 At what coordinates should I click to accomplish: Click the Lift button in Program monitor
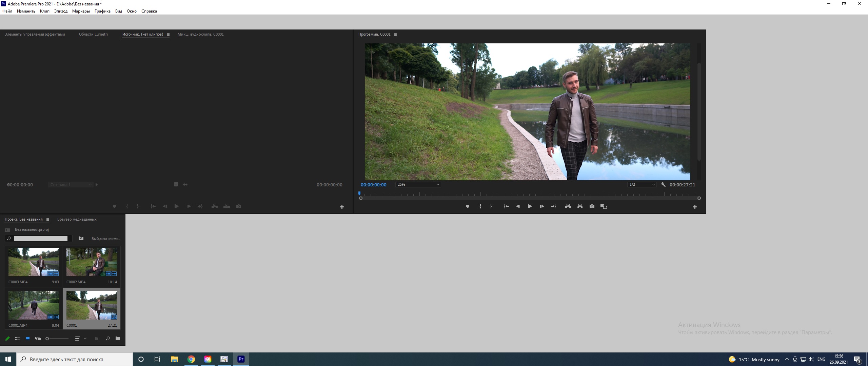coord(568,206)
